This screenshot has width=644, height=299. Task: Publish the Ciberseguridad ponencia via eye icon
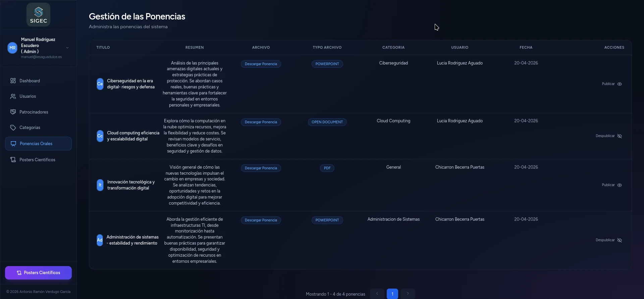point(620,84)
